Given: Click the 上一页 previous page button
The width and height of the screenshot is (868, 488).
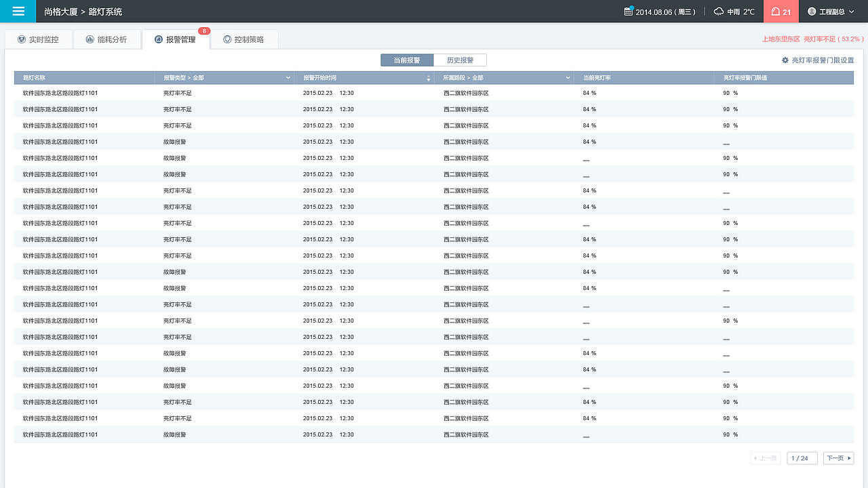Looking at the screenshot, I should 766,458.
